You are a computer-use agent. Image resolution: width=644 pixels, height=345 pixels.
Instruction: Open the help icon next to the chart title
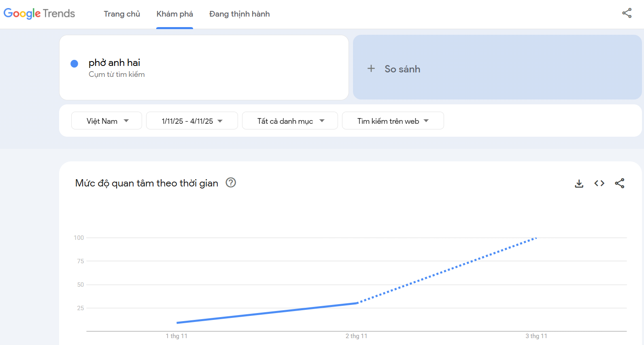pos(231,183)
